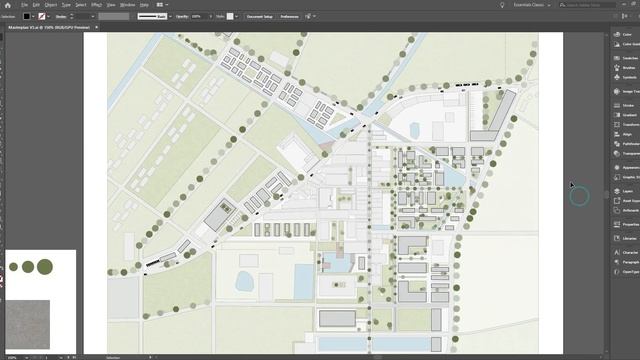The width and height of the screenshot is (640, 360).
Task: Click the Preferences button
Action: (289, 16)
